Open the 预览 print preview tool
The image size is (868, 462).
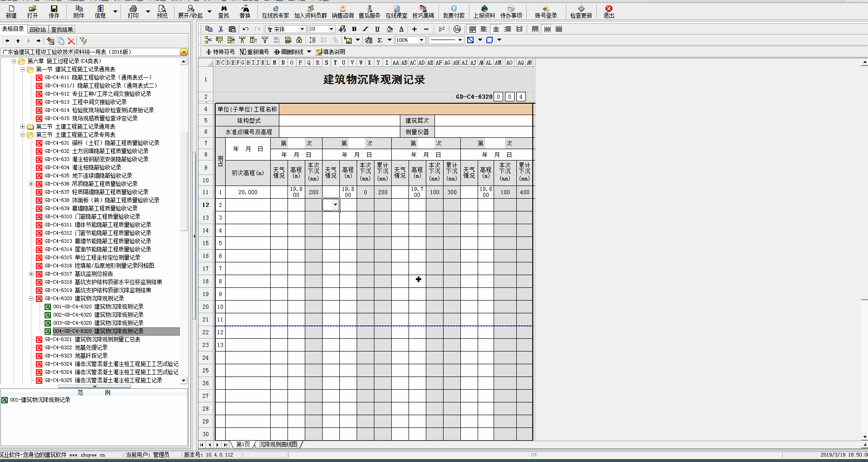point(162,11)
